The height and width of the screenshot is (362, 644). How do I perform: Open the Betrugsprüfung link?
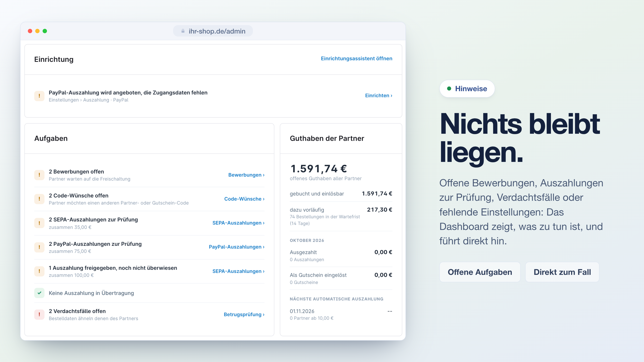244,315
